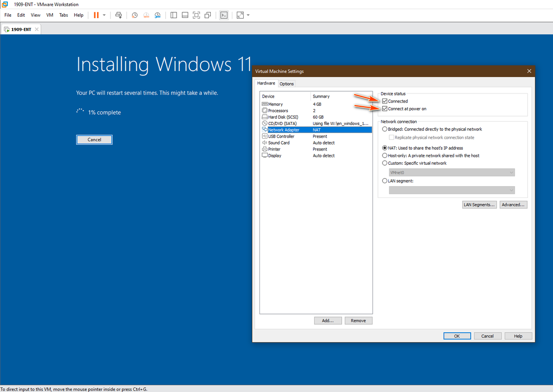The height and width of the screenshot is (392, 553).
Task: Click the '4 GB' memory summary value
Action: [317, 104]
